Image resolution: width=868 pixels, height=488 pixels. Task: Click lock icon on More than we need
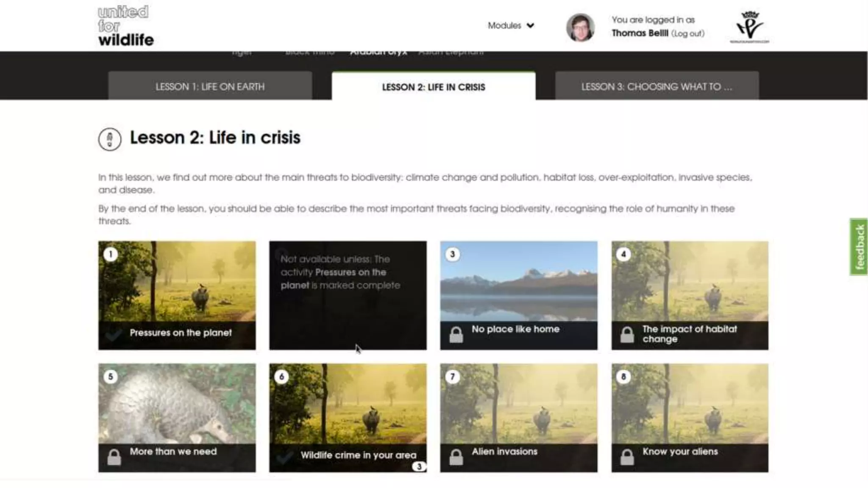click(114, 457)
